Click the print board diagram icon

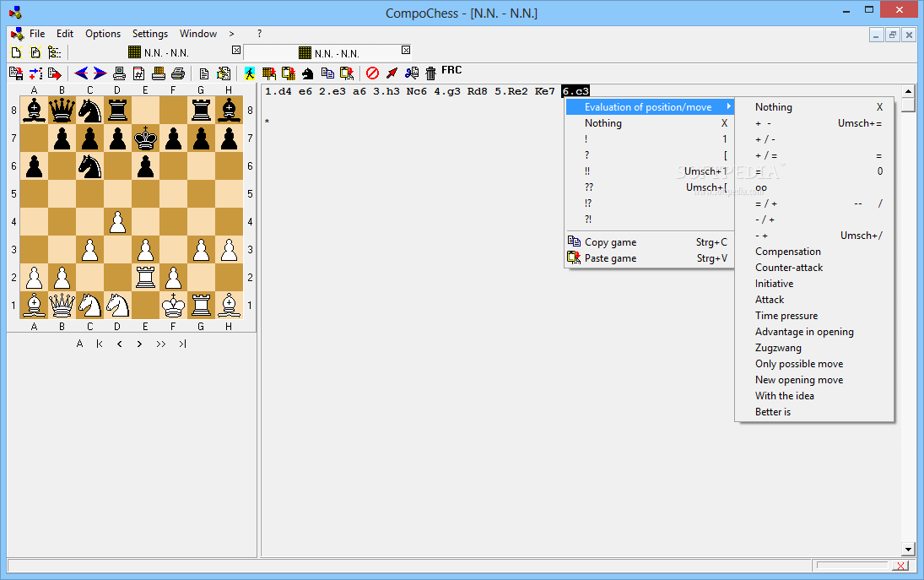[x=158, y=73]
